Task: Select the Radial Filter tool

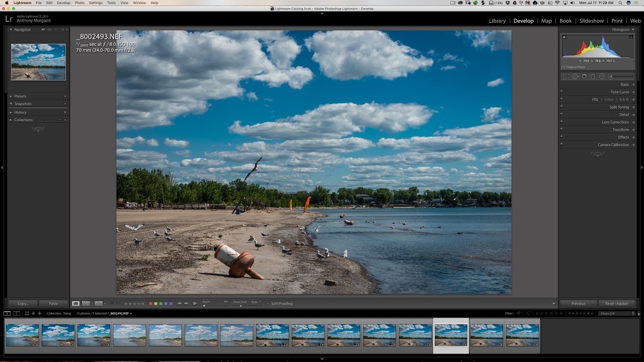Action: click(602, 76)
